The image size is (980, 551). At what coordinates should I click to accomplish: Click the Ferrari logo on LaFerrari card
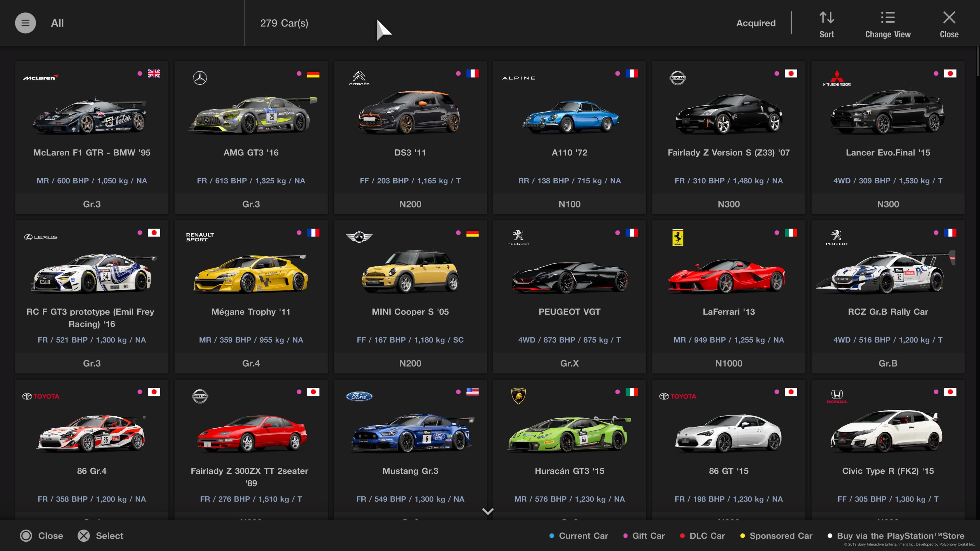(x=678, y=237)
